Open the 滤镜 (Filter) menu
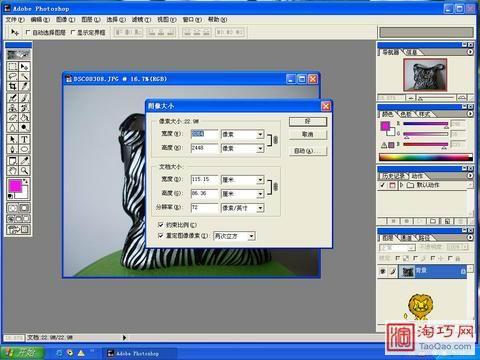The image size is (480, 360). point(141,20)
